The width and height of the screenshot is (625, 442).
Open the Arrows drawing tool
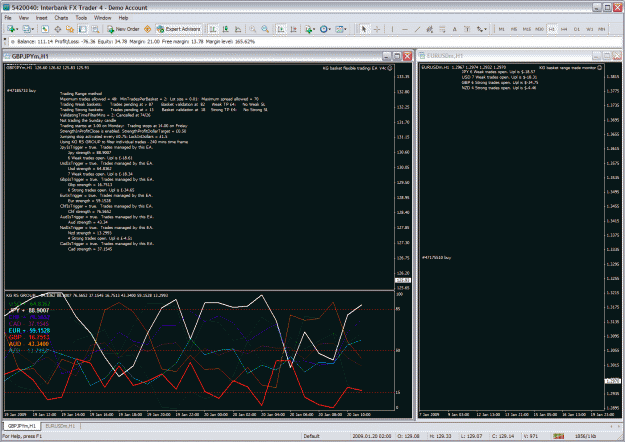[480, 29]
